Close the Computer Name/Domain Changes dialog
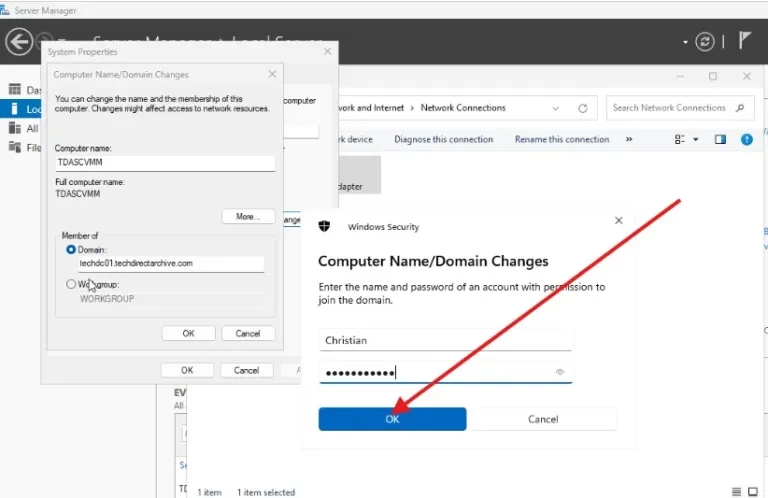Screen dimensions: 768x498 (272, 74)
